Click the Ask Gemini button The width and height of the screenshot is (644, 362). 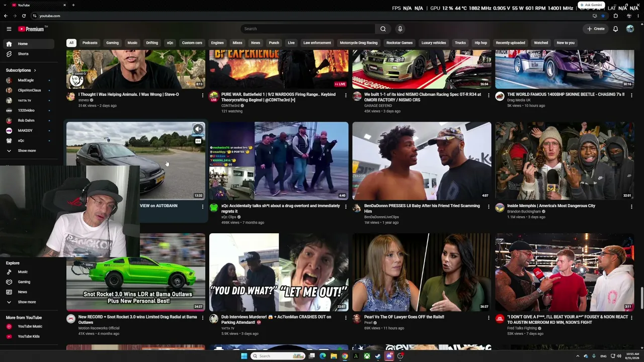pos(591,5)
